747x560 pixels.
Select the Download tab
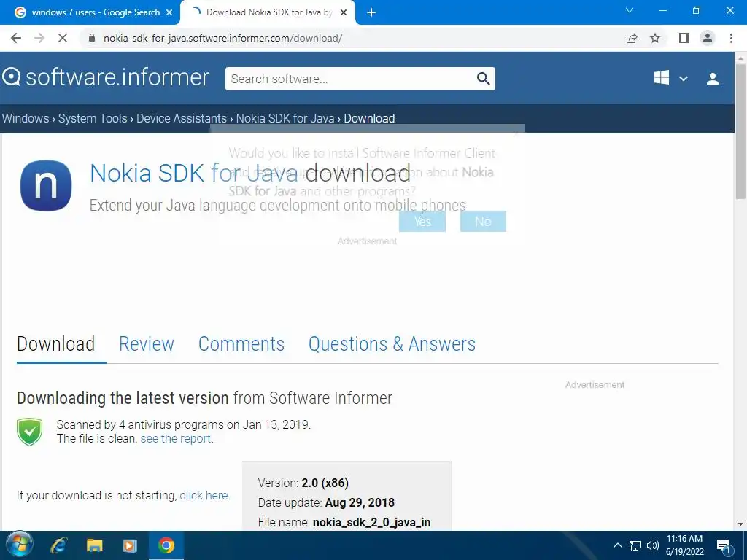pyautogui.click(x=55, y=344)
